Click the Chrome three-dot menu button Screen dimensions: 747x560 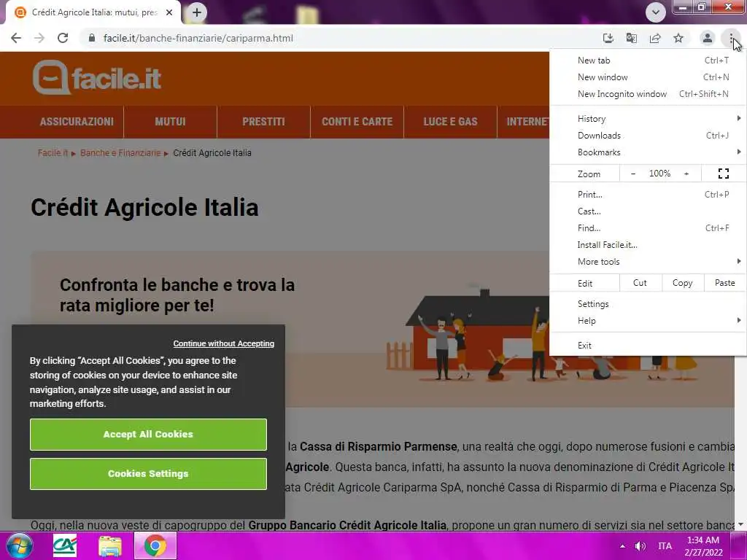pos(731,38)
